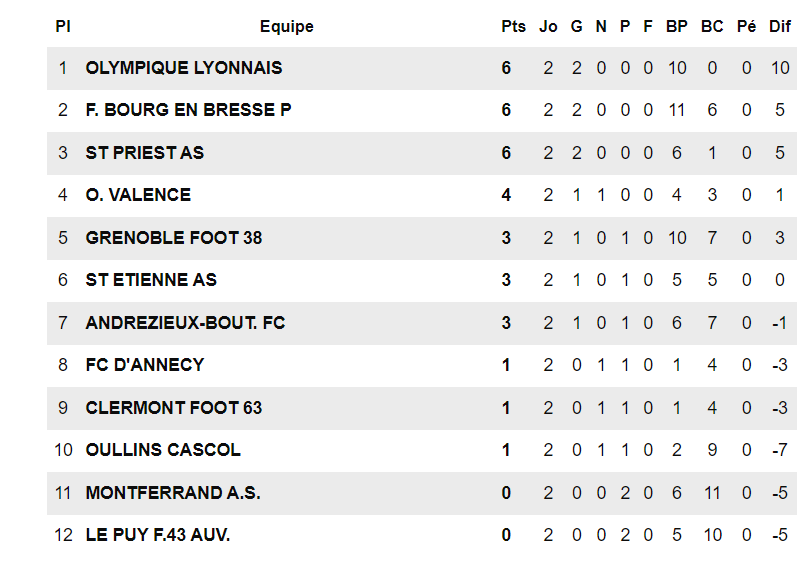Open the FC D'ANNECY team entry
The image size is (810, 567).
[x=145, y=365]
